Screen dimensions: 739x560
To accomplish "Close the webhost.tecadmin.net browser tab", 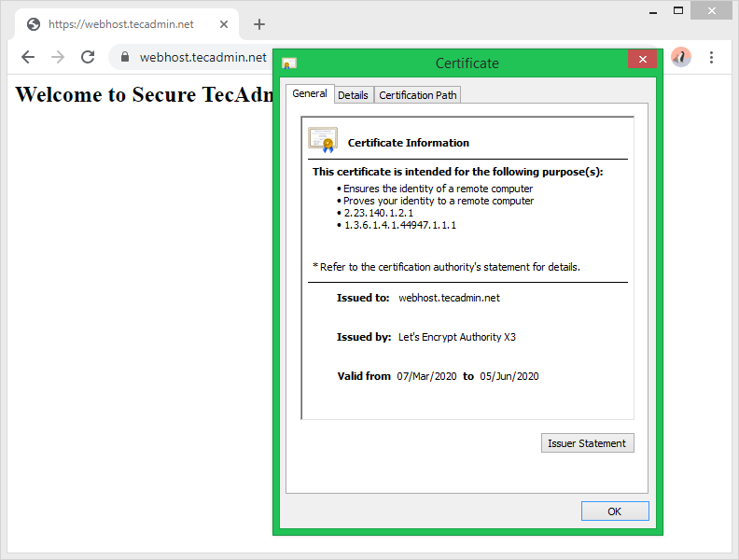I will tap(224, 24).
